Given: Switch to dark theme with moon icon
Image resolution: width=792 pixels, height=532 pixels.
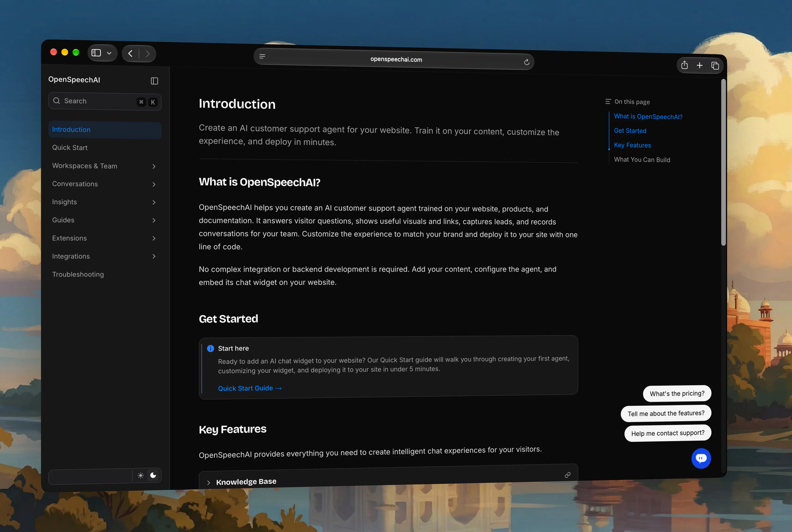Looking at the screenshot, I should (153, 475).
